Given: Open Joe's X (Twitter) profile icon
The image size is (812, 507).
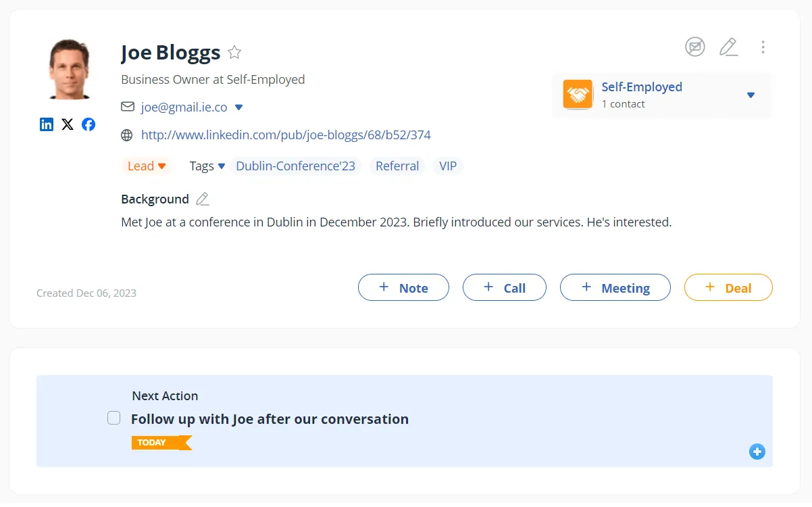Looking at the screenshot, I should pyautogui.click(x=68, y=124).
